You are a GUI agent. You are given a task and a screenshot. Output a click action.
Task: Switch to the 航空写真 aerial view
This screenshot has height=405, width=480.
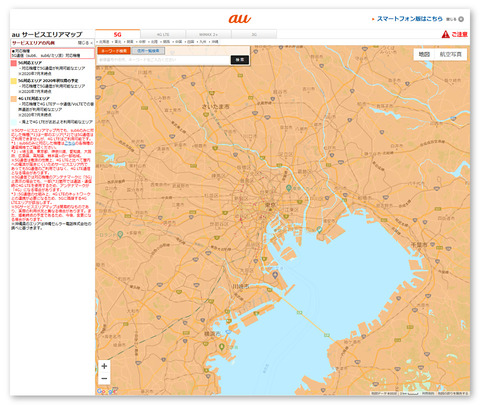450,54
